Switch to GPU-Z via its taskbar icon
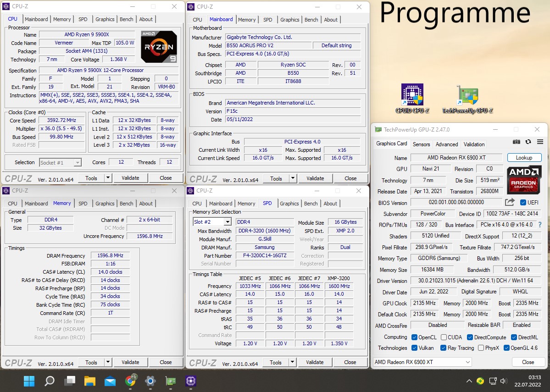Image resolution: width=550 pixels, height=392 pixels. pyautogui.click(x=171, y=381)
